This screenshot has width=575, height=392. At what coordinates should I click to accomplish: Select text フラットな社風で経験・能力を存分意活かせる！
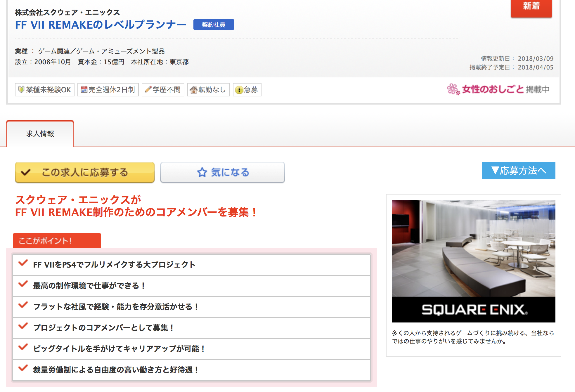click(x=116, y=307)
